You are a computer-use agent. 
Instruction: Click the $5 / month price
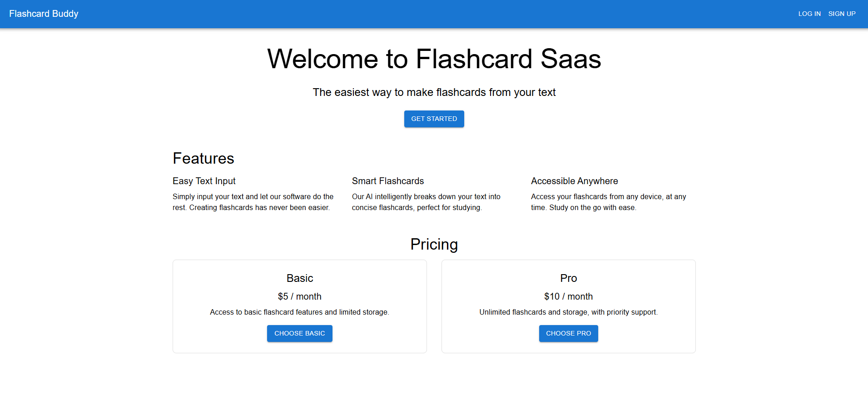point(299,296)
